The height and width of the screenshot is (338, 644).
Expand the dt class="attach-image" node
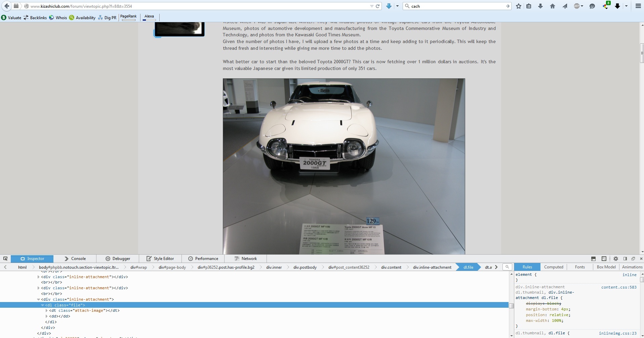[x=47, y=310]
